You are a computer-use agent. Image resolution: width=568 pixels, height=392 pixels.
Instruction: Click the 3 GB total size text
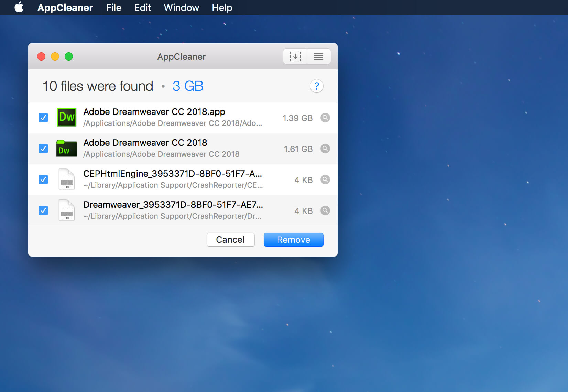click(188, 86)
